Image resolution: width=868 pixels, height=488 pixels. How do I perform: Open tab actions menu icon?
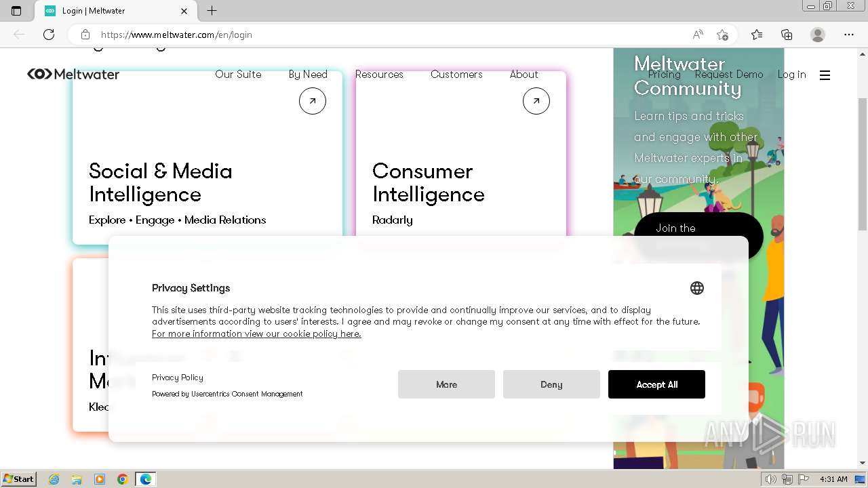coord(16,11)
